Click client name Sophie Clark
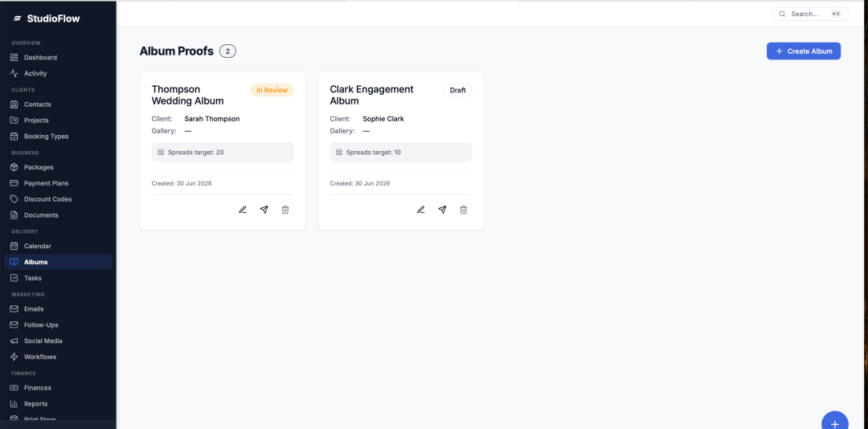868x429 pixels. (383, 119)
